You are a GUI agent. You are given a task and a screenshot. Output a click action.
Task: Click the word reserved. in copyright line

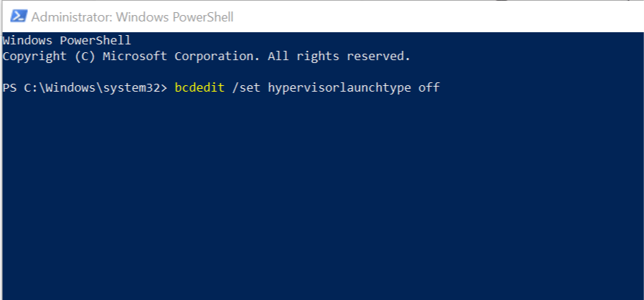pyautogui.click(x=378, y=56)
